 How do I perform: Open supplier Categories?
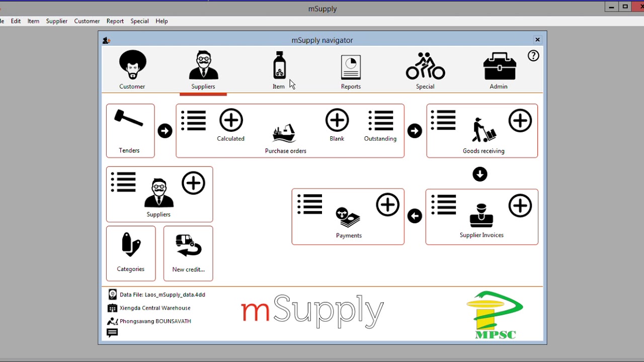point(131,253)
